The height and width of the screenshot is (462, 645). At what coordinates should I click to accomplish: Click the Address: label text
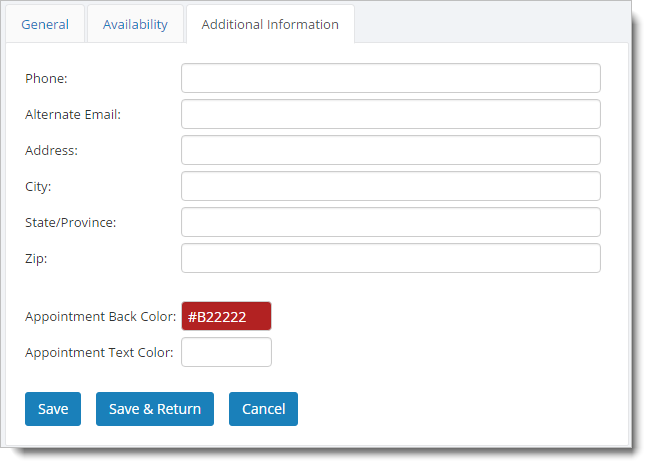click(51, 151)
